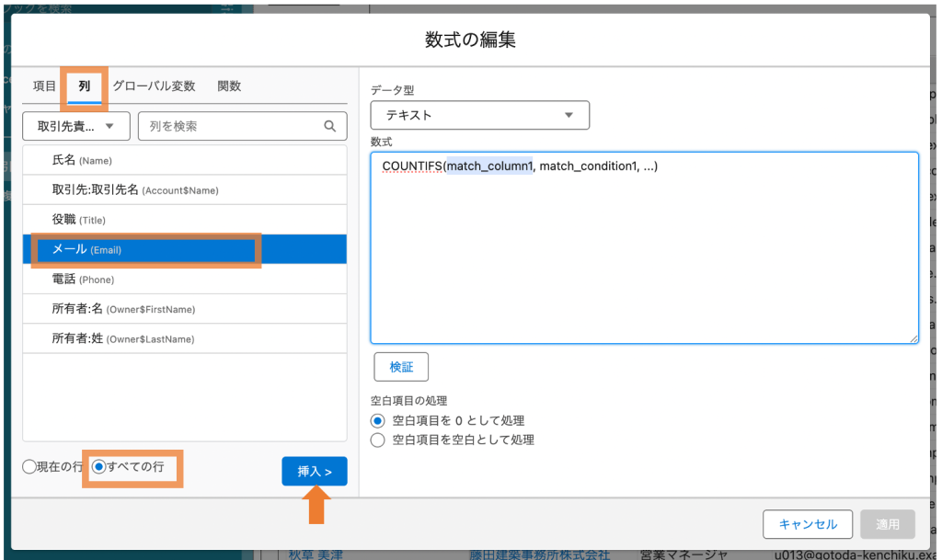Open the 関数 tab

[x=229, y=86]
